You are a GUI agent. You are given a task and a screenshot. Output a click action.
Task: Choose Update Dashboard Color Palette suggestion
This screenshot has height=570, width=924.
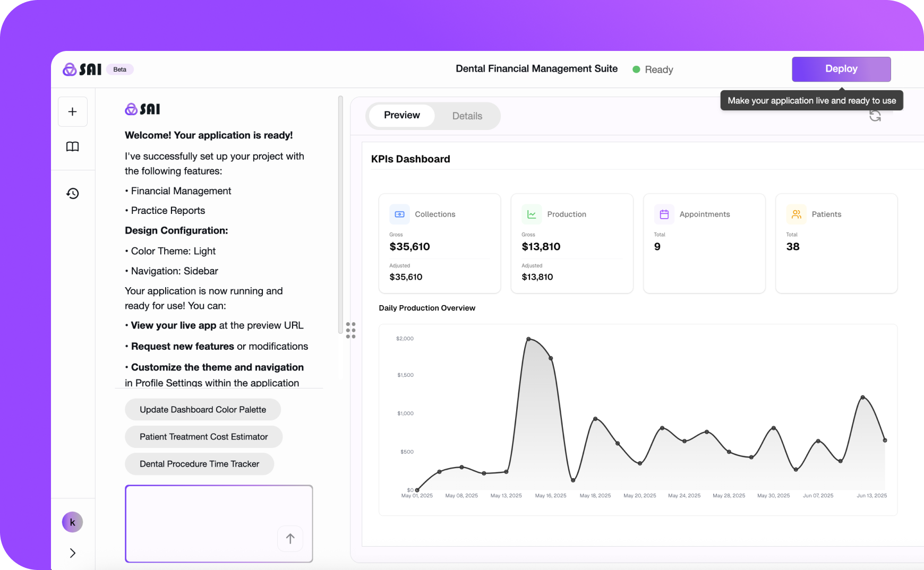[x=203, y=410]
